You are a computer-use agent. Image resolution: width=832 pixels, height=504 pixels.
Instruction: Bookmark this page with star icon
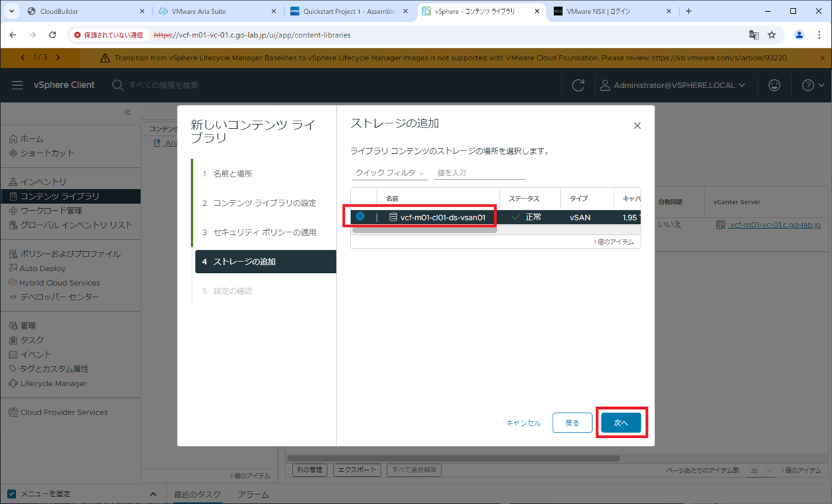(772, 35)
